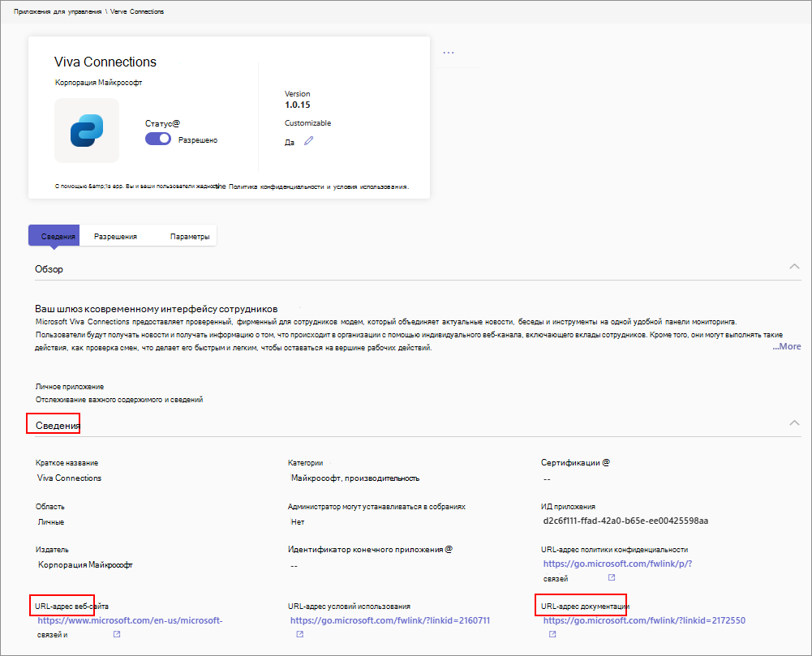The height and width of the screenshot is (656, 812).
Task: Open privacy policy link external icon
Action: coord(612,577)
